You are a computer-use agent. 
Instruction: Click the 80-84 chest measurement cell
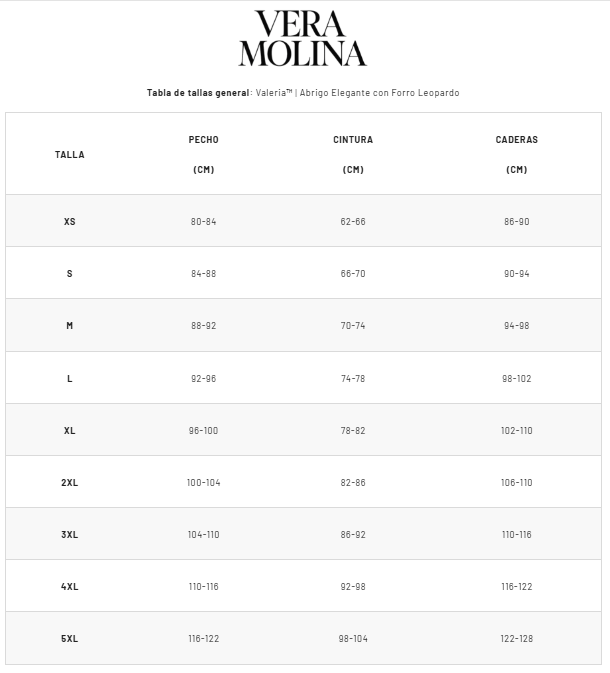click(203, 221)
